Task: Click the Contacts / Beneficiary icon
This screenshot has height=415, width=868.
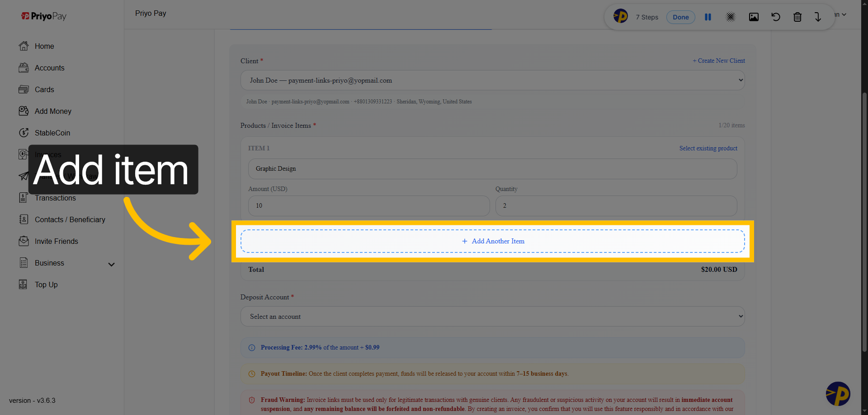Action: point(24,219)
